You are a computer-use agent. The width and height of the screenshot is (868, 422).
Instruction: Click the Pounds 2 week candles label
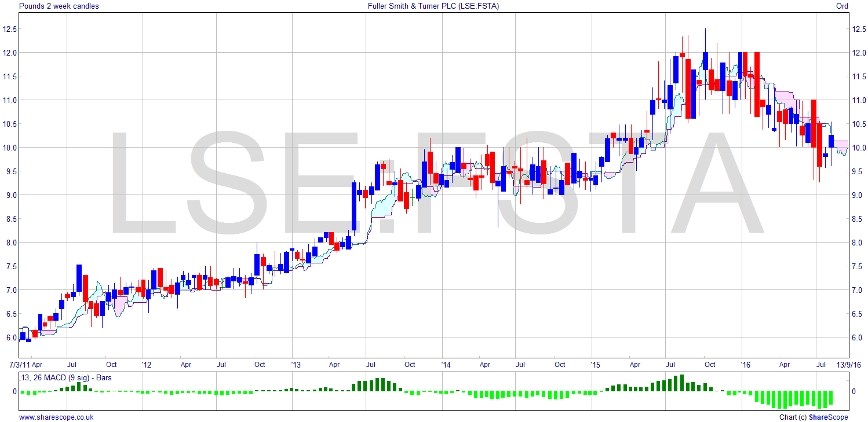[59, 6]
